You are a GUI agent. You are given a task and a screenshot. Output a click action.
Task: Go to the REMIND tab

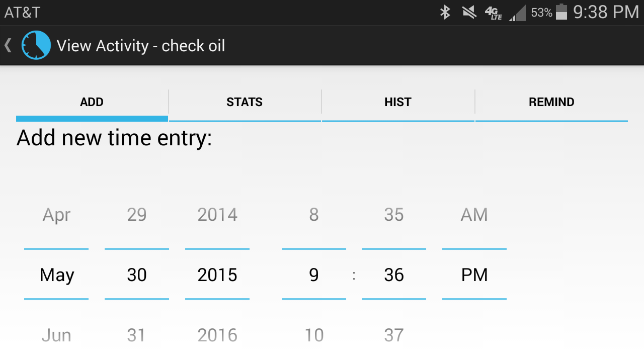pyautogui.click(x=551, y=102)
